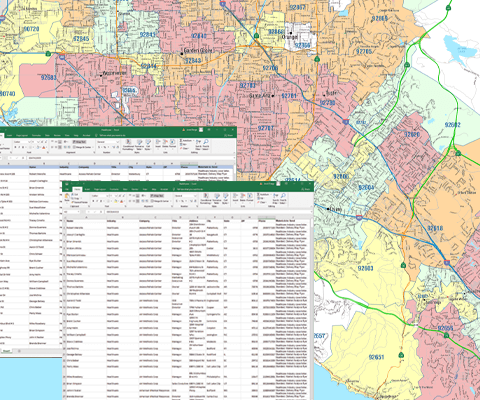Click Conditional Formatting in the back Excel window
The height and width of the screenshot is (400, 480).
[128, 145]
